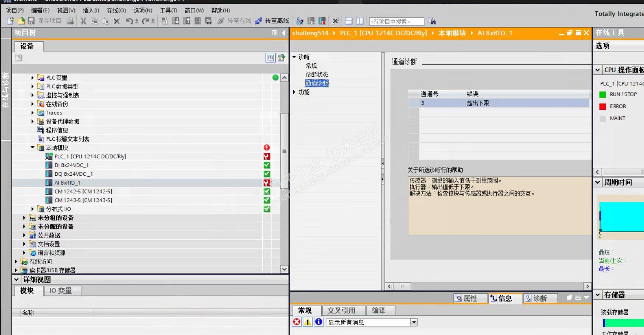Click the paste icon in the toolbar
Viewport: 644px width, 335px height.
106,21
